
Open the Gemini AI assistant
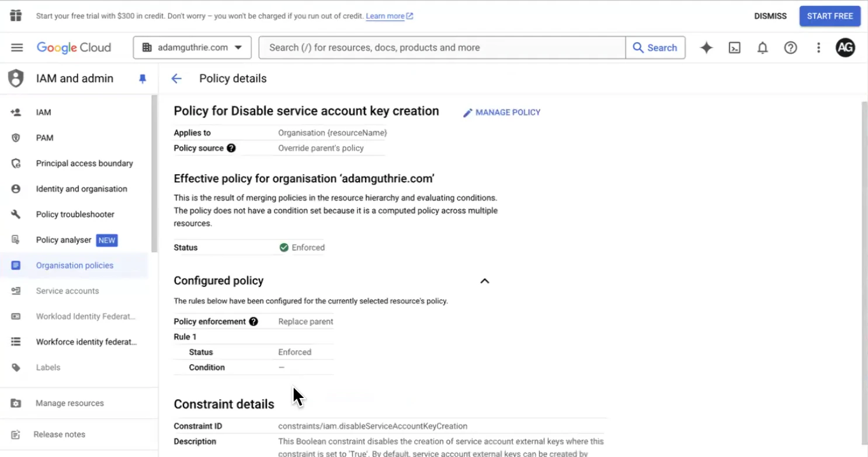(x=706, y=47)
